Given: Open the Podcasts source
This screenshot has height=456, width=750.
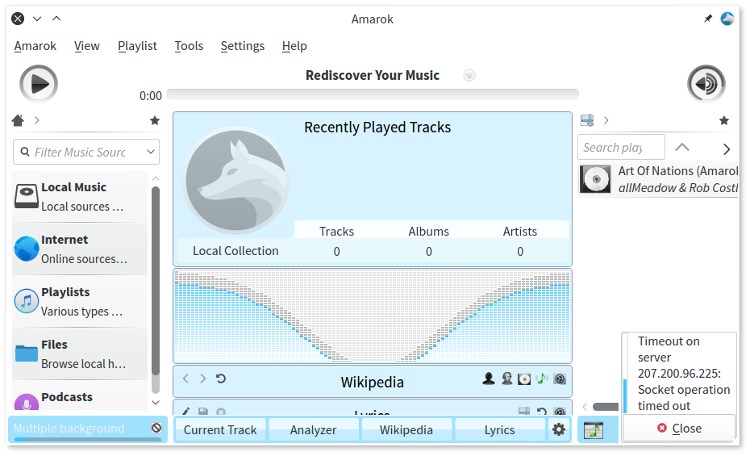Looking at the screenshot, I should pos(80,397).
